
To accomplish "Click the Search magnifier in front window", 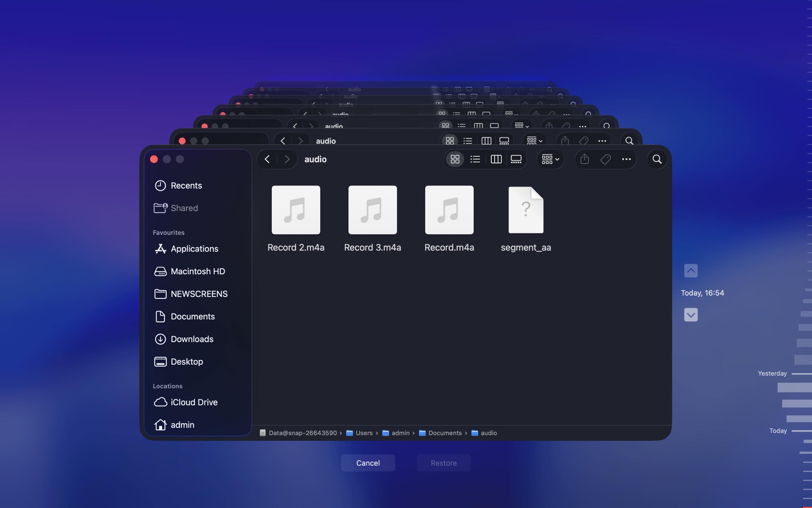I will (x=657, y=159).
